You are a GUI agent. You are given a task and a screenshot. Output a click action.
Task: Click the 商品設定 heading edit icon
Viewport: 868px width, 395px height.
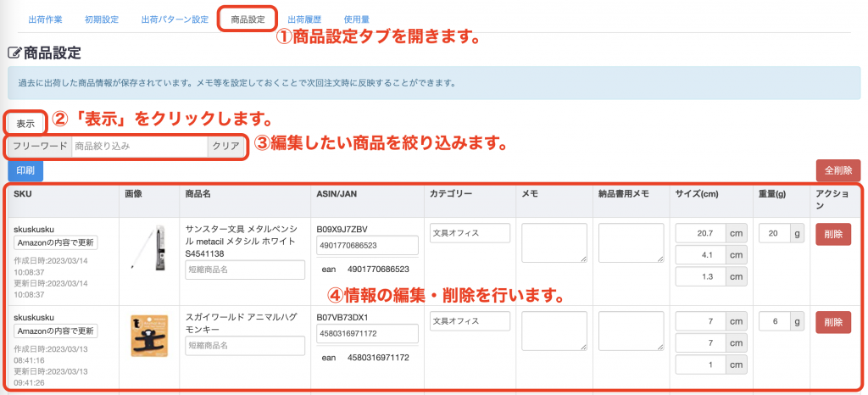click(x=14, y=53)
